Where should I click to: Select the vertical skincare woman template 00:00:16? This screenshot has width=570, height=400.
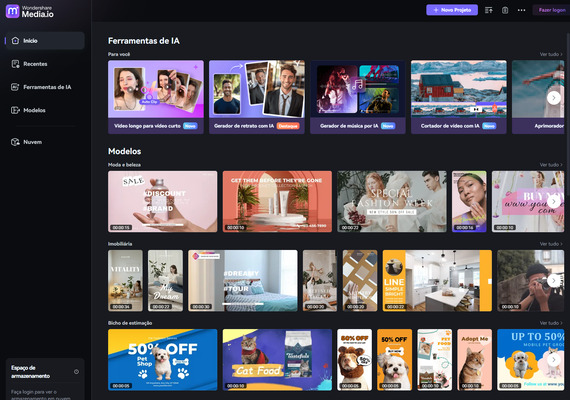(469, 201)
